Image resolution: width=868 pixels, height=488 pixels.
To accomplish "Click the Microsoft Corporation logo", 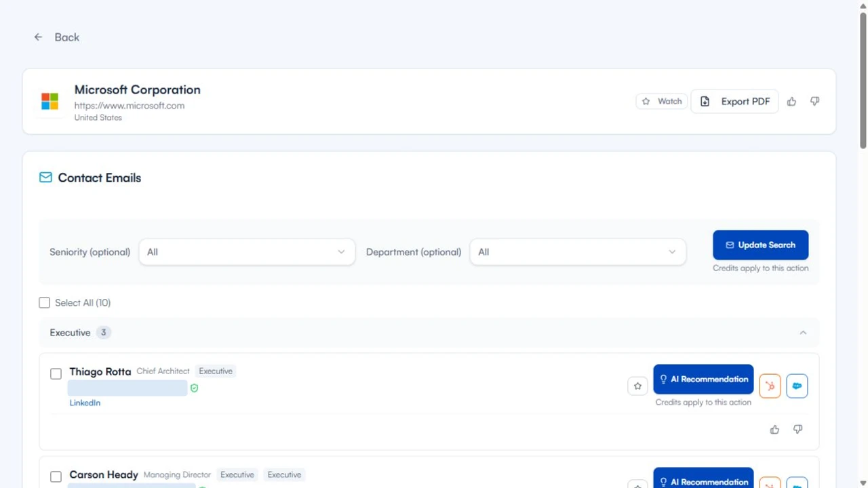I will [50, 102].
